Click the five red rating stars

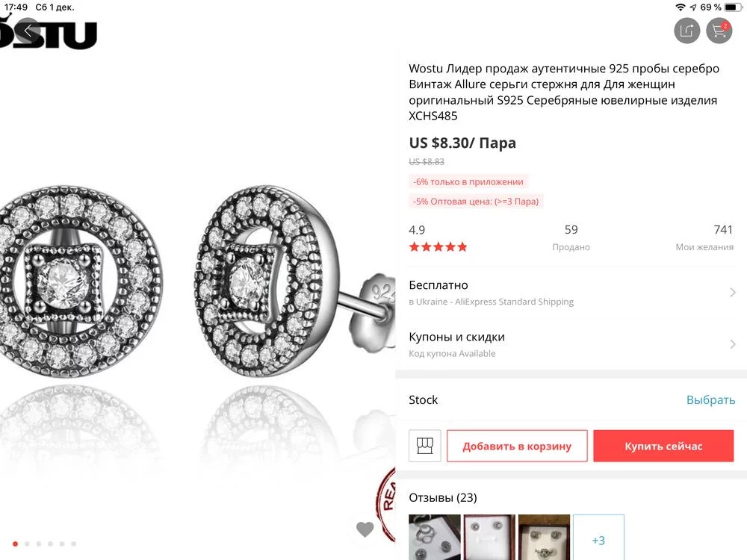click(x=438, y=247)
